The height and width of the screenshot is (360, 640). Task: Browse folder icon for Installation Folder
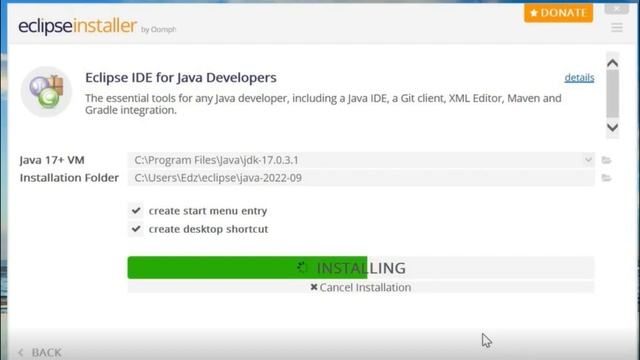607,178
